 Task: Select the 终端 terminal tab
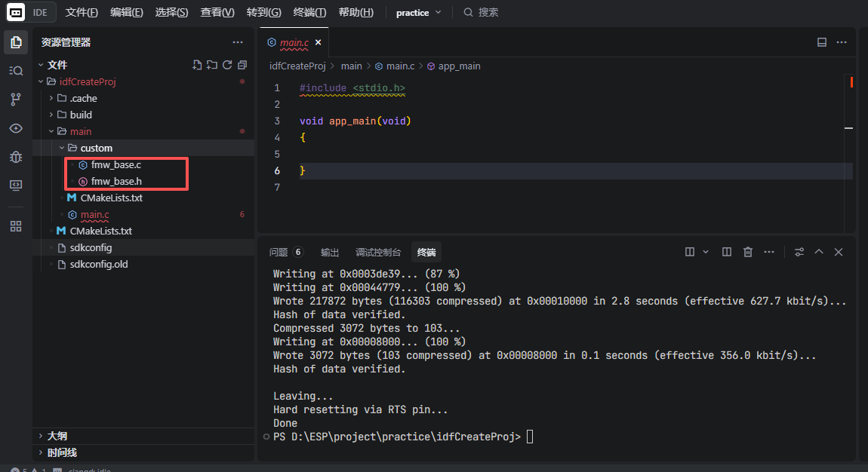[426, 252]
